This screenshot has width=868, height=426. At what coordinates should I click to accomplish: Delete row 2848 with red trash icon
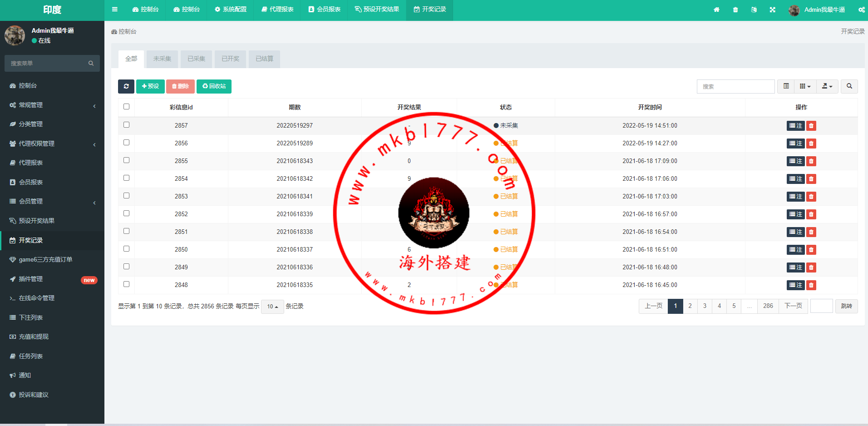pyautogui.click(x=811, y=285)
